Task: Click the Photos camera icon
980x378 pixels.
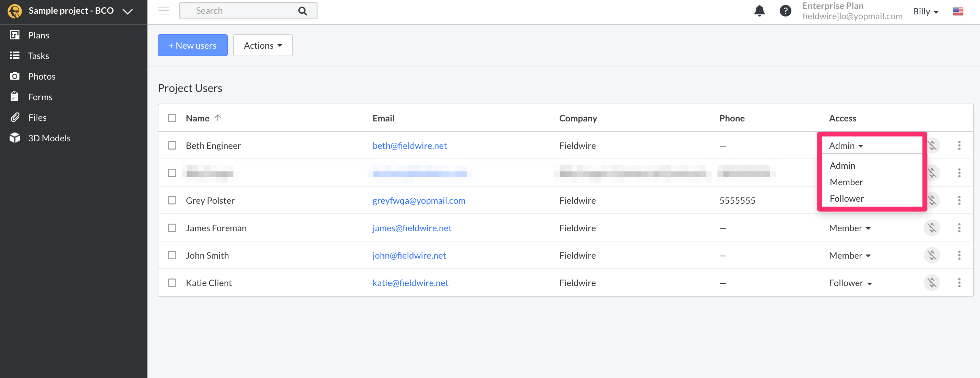Action: (14, 76)
